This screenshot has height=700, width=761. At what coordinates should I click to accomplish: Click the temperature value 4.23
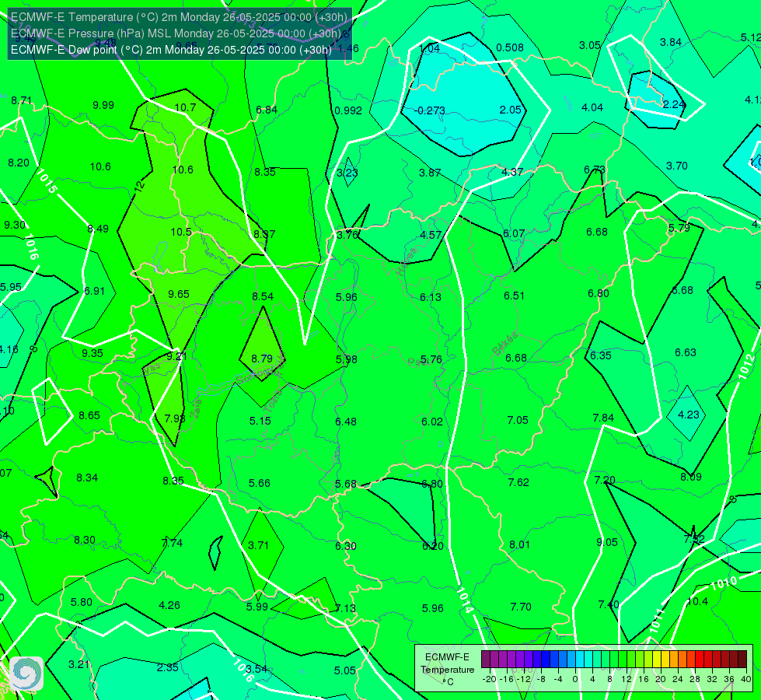coord(689,415)
